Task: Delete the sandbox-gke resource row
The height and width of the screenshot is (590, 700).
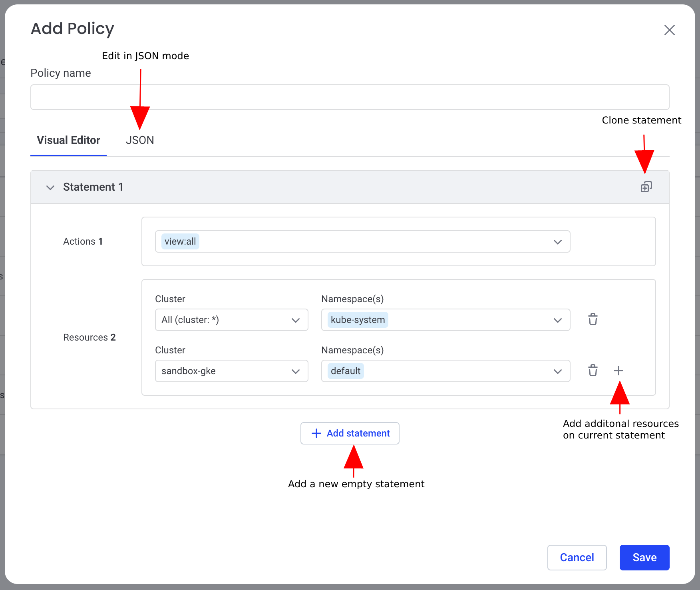Action: 593,371
